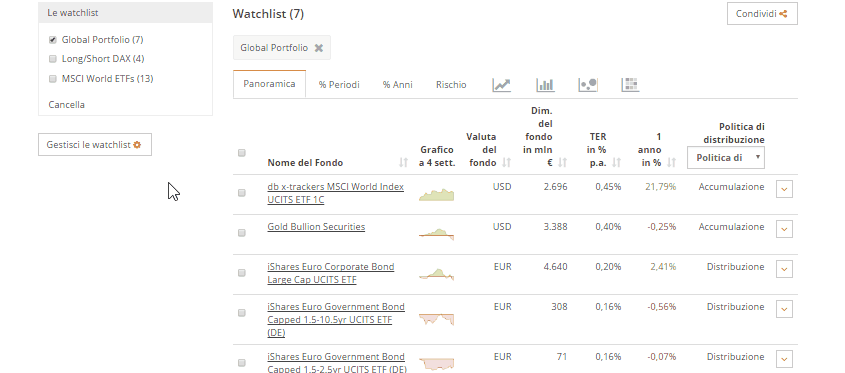The image size is (845, 373).
Task: Open db x-trackers MSCI World Index fund link
Action: coord(335,193)
